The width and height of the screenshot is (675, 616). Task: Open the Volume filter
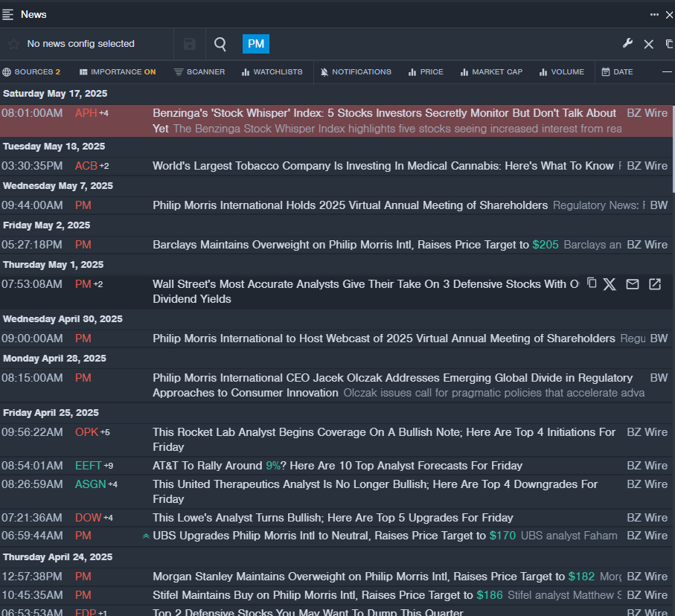[562, 72]
